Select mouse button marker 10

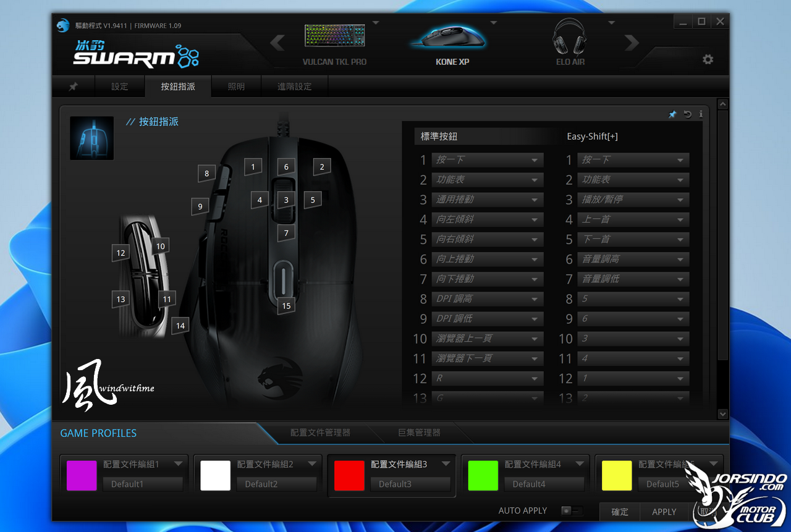coord(160,245)
